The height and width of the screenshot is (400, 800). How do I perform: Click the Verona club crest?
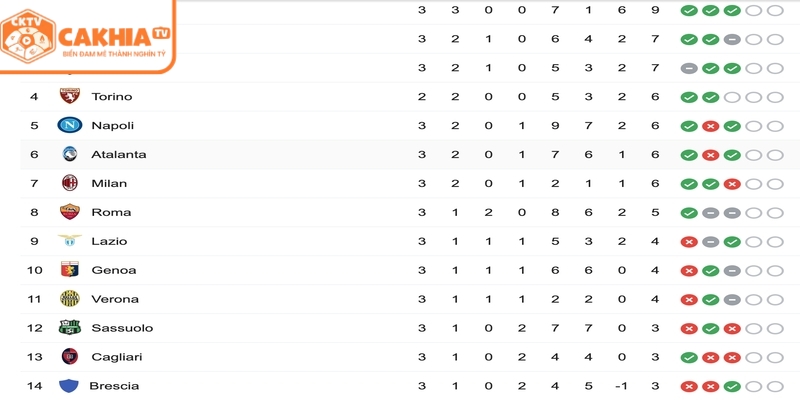click(x=69, y=299)
